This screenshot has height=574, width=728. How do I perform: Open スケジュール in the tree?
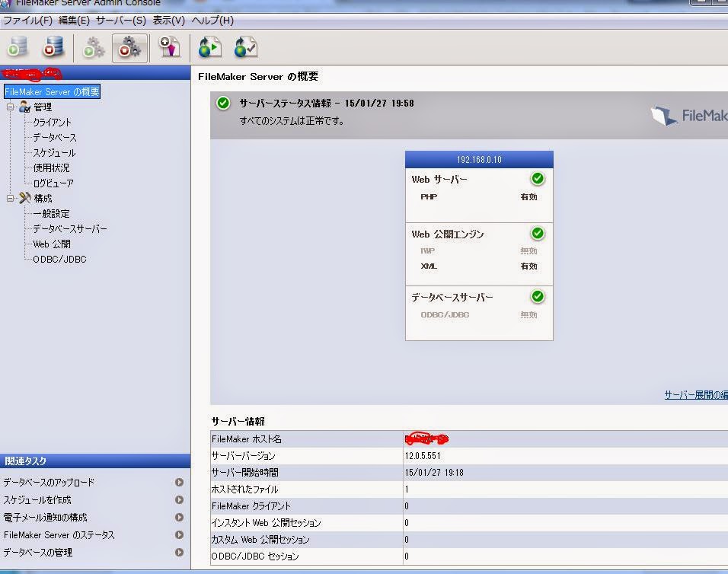pos(54,153)
